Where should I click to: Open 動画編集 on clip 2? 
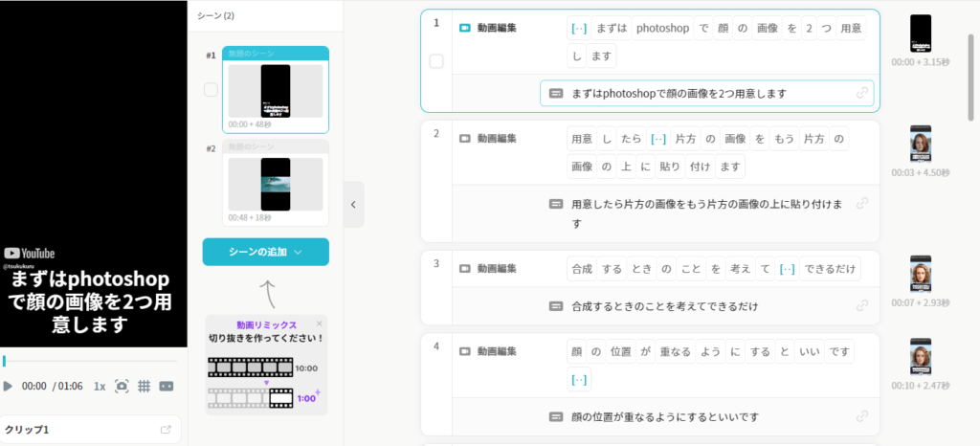pyautogui.click(x=497, y=139)
